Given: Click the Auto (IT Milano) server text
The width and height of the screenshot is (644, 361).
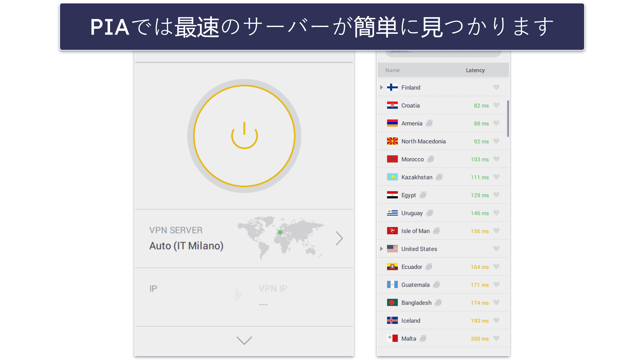Looking at the screenshot, I should (x=186, y=246).
